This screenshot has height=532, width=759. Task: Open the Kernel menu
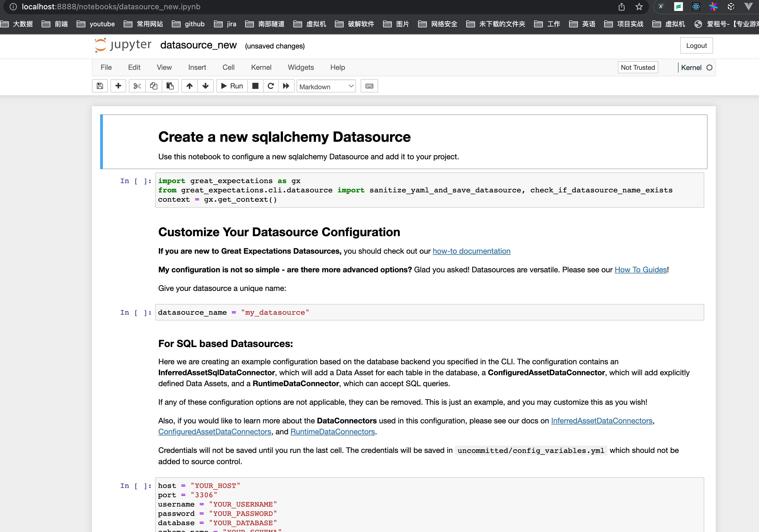(x=261, y=67)
